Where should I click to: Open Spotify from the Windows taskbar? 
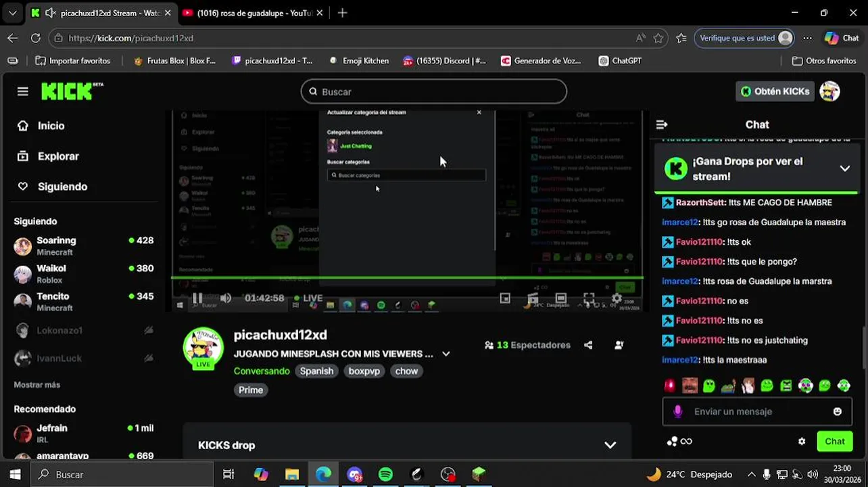(x=385, y=474)
